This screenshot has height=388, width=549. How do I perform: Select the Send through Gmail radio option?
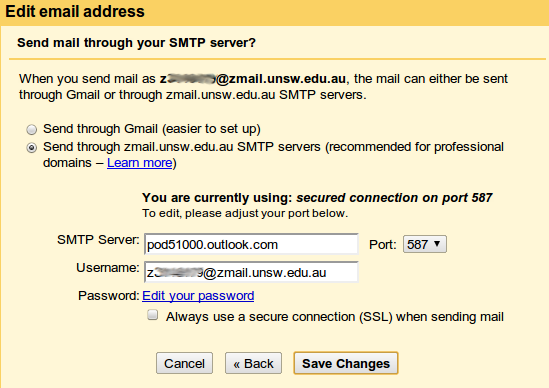(32, 130)
